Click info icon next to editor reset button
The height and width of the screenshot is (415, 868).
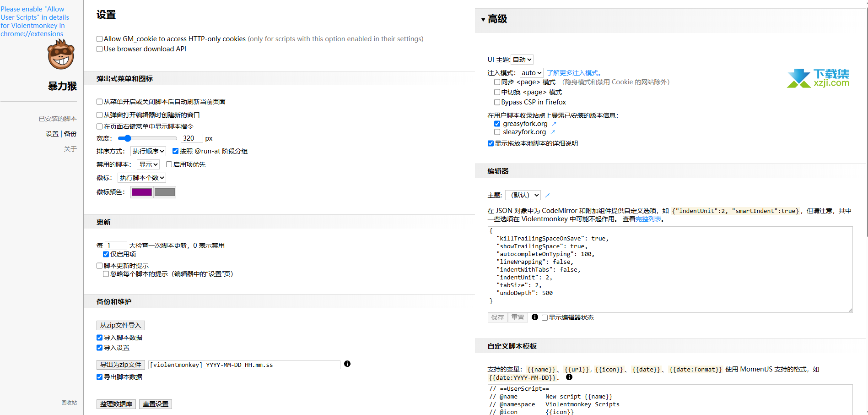click(x=534, y=317)
